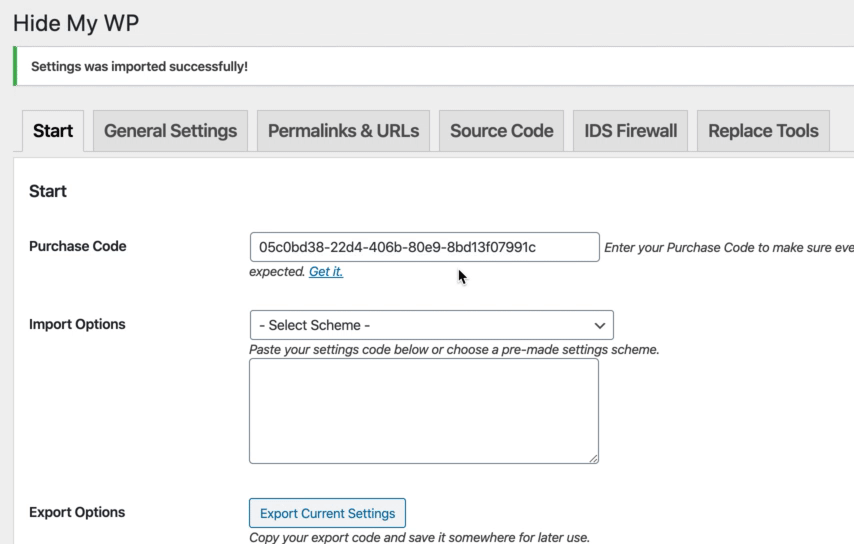Follow the 'Get it' link
Screen dimensions: 854x544
[326, 271]
